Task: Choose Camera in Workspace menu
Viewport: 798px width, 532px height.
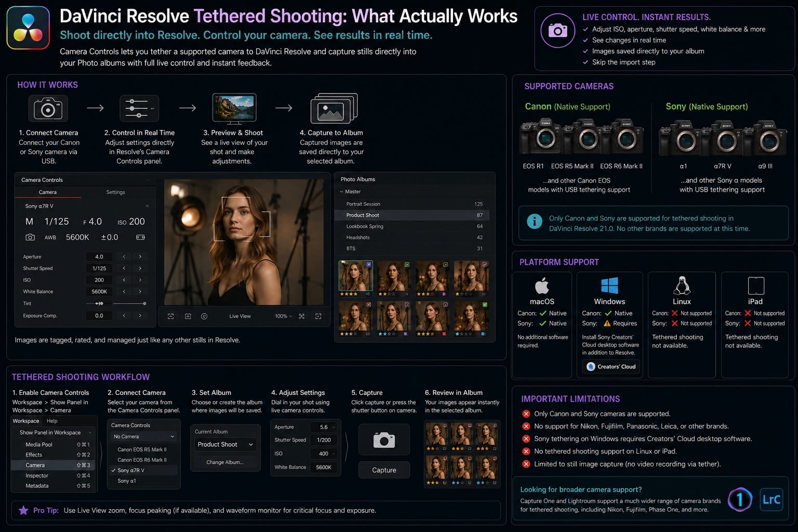Action: (x=54, y=465)
